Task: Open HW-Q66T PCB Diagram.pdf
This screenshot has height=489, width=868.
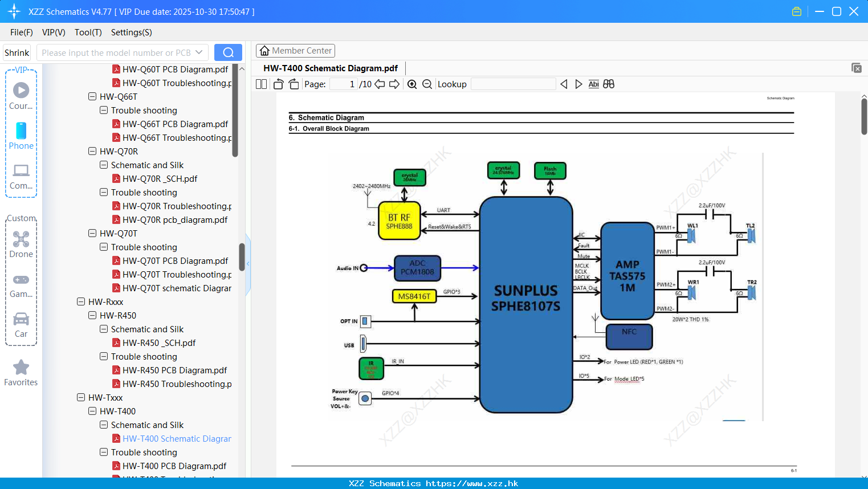Action: click(x=175, y=124)
